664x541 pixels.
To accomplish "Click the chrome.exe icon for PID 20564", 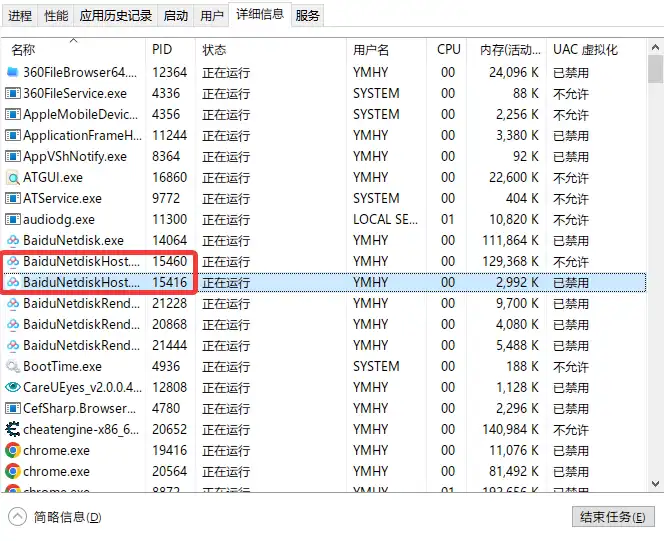I will (x=13, y=471).
